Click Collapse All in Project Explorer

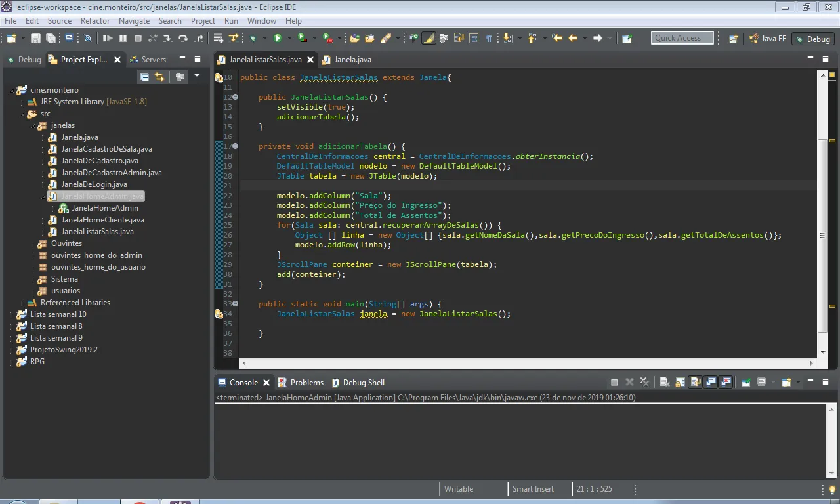point(144,77)
